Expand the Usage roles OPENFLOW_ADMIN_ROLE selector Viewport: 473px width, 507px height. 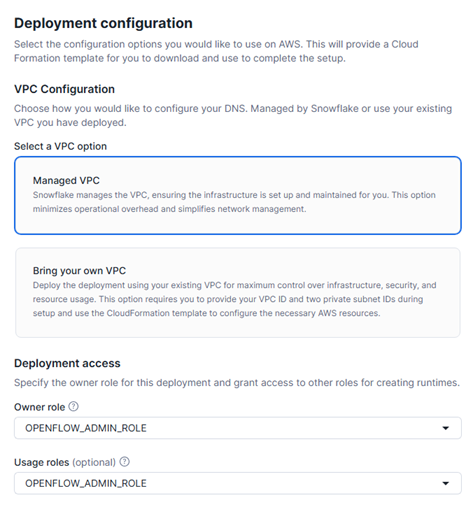(x=238, y=483)
